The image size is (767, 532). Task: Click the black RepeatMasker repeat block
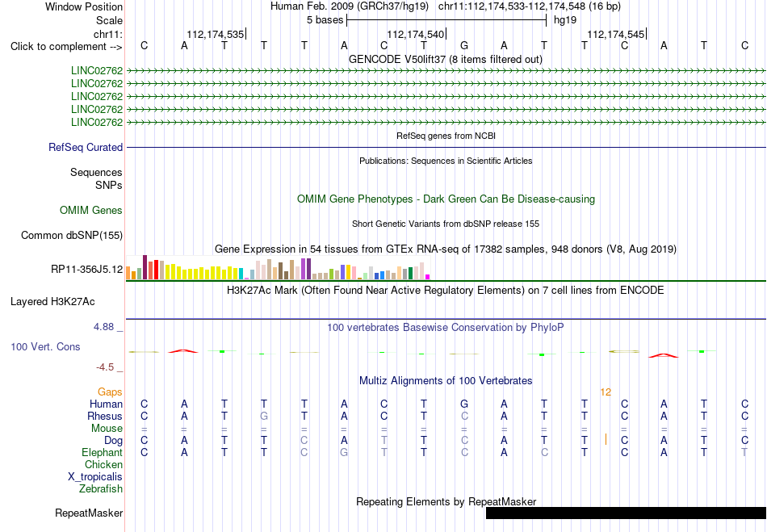[x=626, y=513]
